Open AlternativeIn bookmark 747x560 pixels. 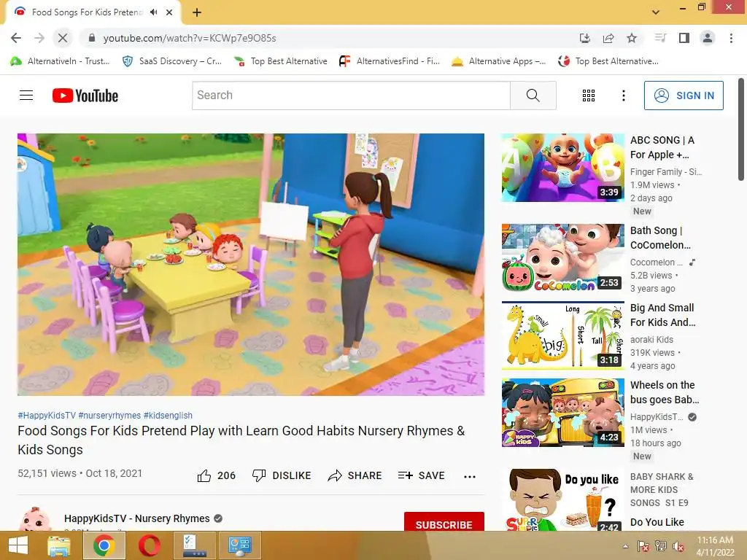click(x=61, y=61)
